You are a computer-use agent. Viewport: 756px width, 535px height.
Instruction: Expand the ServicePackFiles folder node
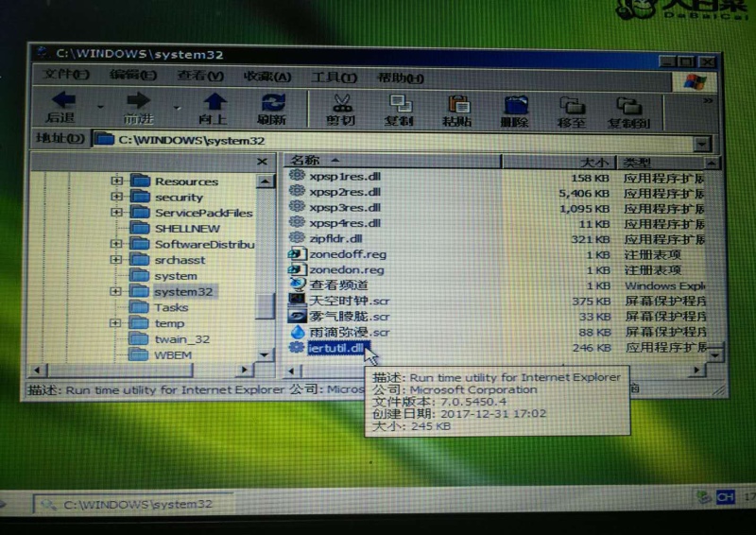tap(116, 213)
